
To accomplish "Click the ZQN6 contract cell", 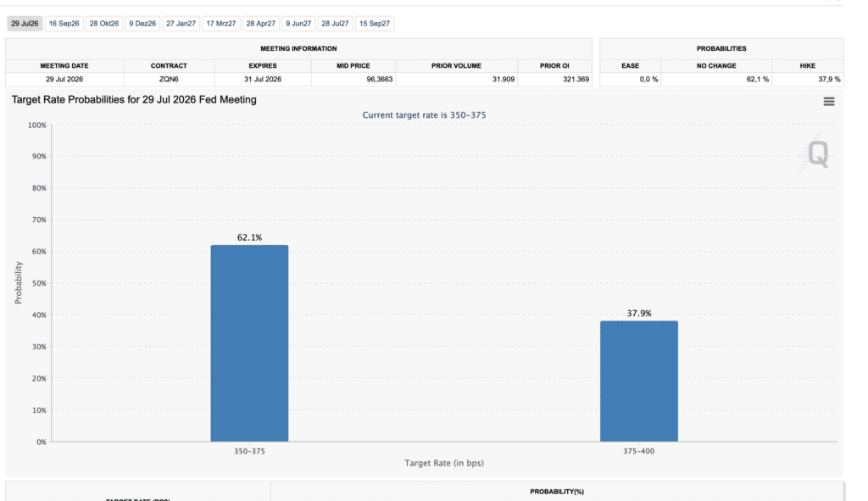I will [x=169, y=79].
